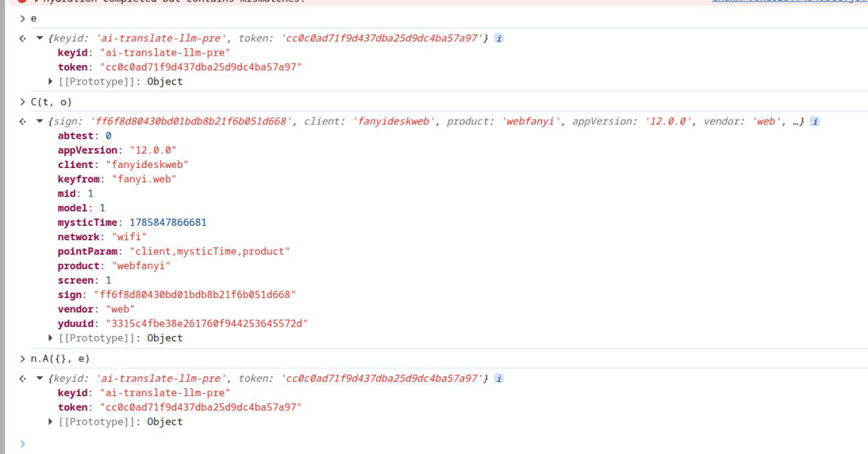
Task: Click the sign "ff6f8d80430bd01bdb8b21f6b051d668" property row
Action: tap(176, 295)
